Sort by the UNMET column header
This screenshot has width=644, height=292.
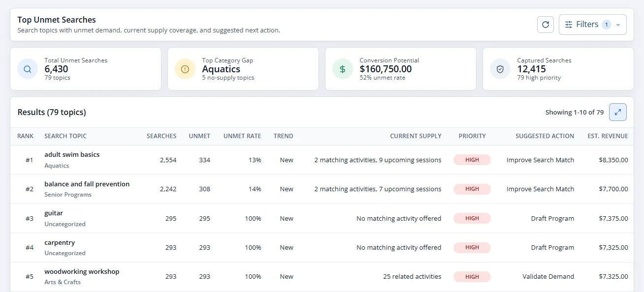coord(199,136)
